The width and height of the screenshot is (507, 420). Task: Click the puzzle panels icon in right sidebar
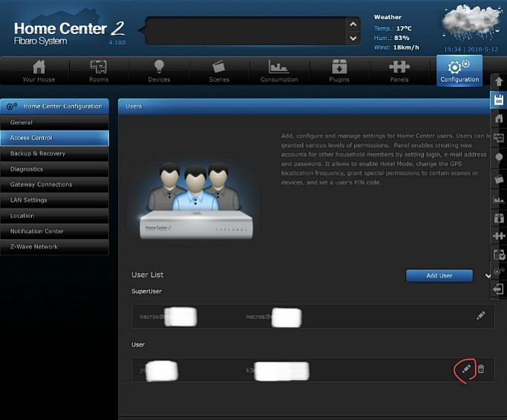click(x=499, y=236)
